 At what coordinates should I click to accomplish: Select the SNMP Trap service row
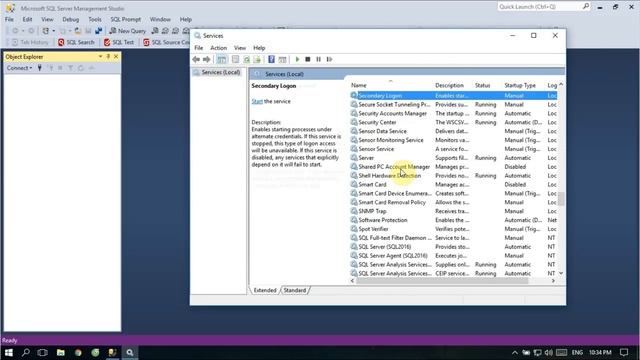[453, 211]
